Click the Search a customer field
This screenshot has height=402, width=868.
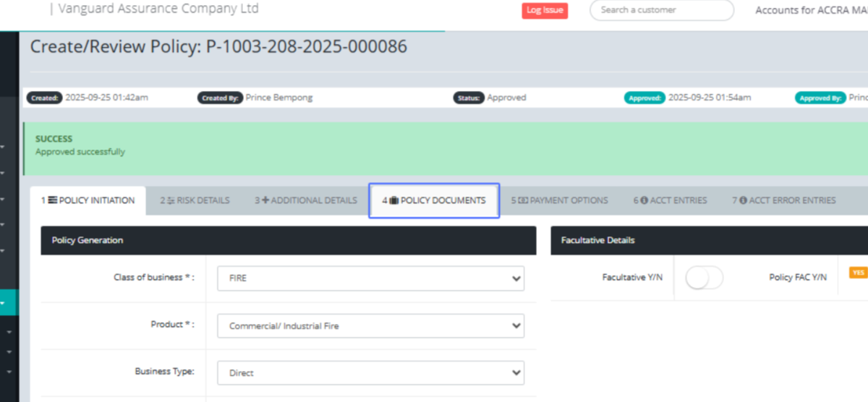(x=661, y=10)
